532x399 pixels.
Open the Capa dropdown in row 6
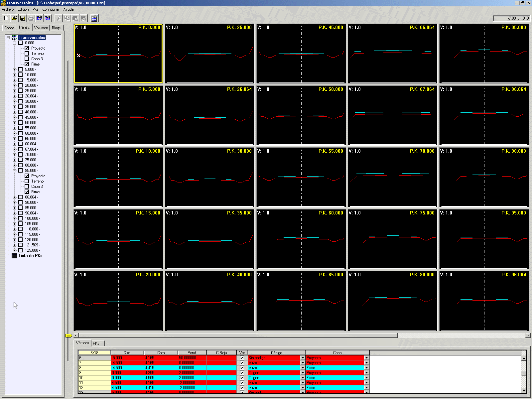click(366, 358)
